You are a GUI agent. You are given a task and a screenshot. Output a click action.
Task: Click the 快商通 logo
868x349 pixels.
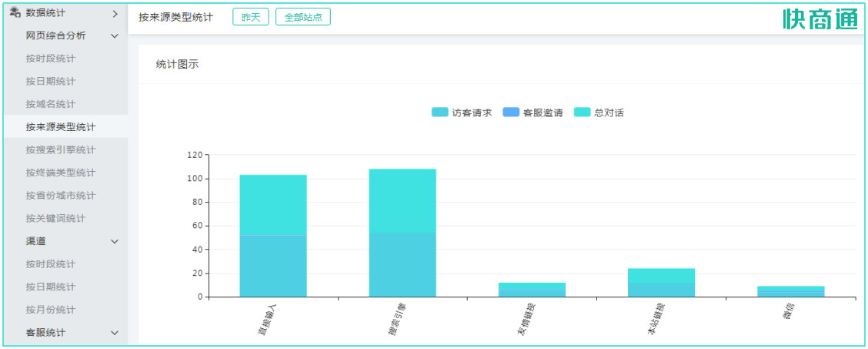tap(820, 18)
